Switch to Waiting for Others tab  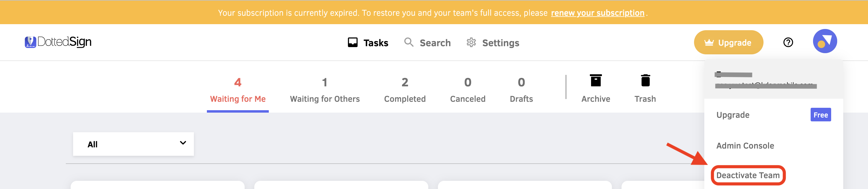(324, 90)
